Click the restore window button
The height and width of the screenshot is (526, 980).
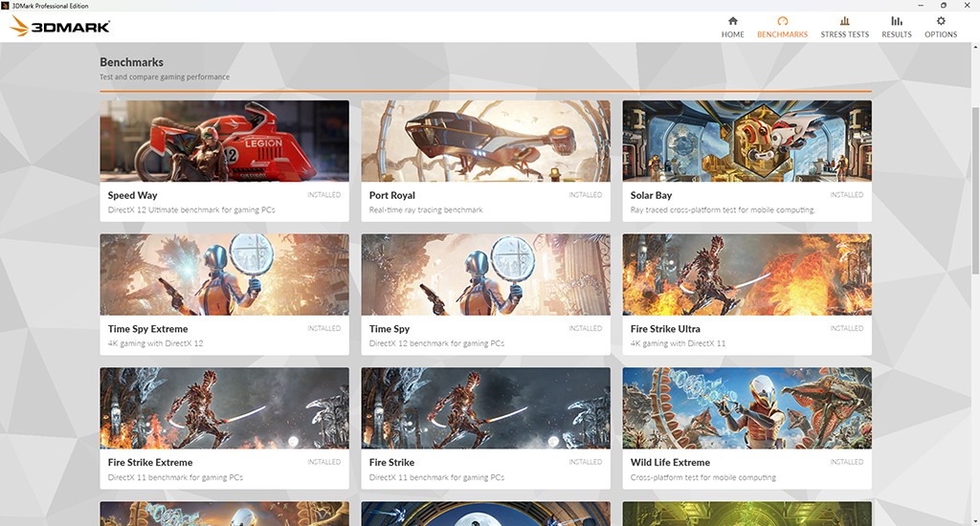[x=944, y=6]
